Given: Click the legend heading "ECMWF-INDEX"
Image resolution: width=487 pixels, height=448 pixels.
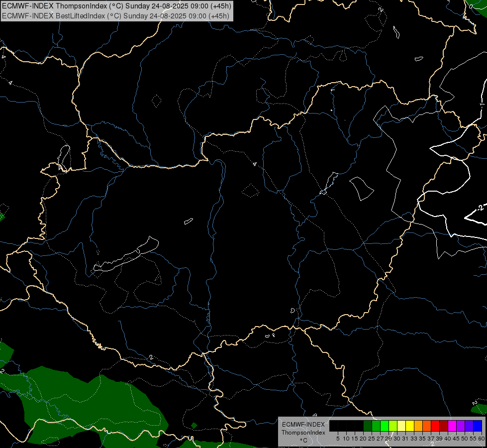Looking at the screenshot, I should [303, 425].
